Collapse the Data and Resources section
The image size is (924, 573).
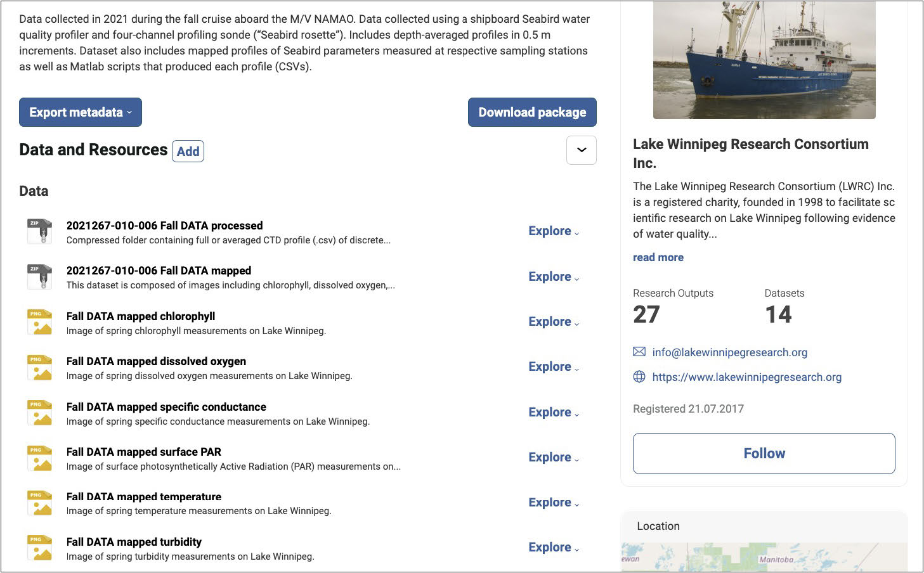coord(581,150)
